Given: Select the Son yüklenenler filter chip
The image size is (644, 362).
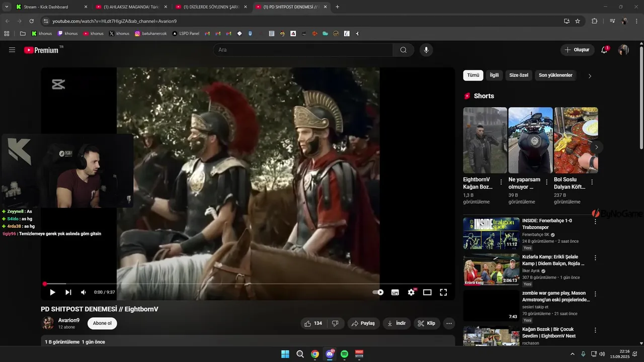Looking at the screenshot, I should [x=555, y=75].
